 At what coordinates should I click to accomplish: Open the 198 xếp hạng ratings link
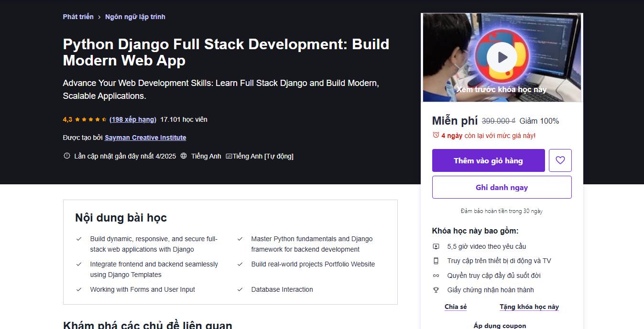pyautogui.click(x=133, y=119)
